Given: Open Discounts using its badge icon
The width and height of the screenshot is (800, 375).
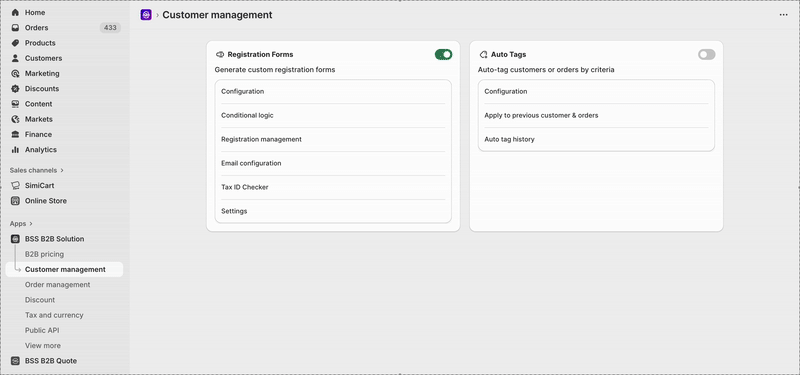Looking at the screenshot, I should [x=15, y=89].
